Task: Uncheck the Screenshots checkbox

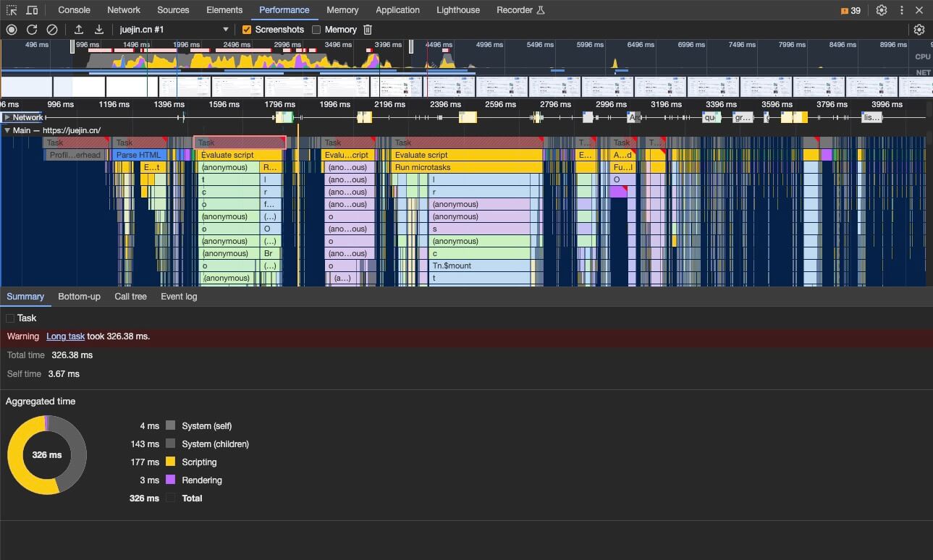Action: click(247, 30)
